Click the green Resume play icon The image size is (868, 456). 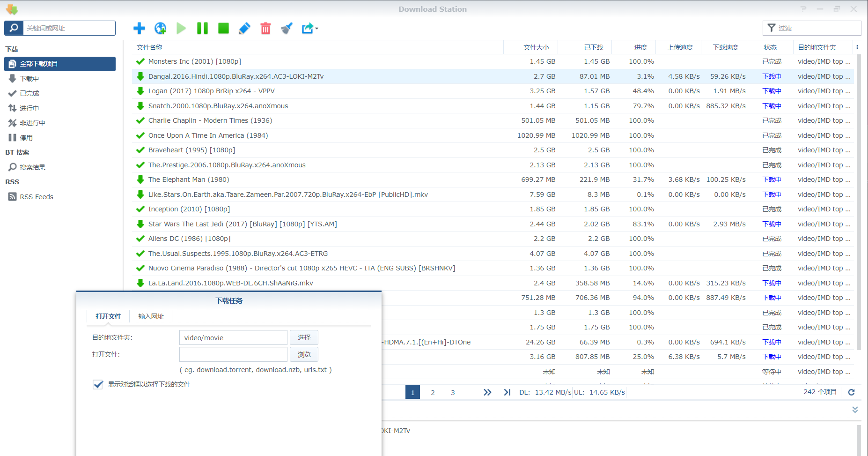pos(181,28)
